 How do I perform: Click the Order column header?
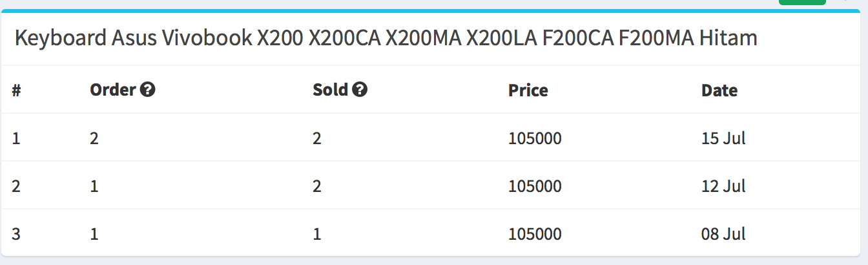(x=113, y=90)
